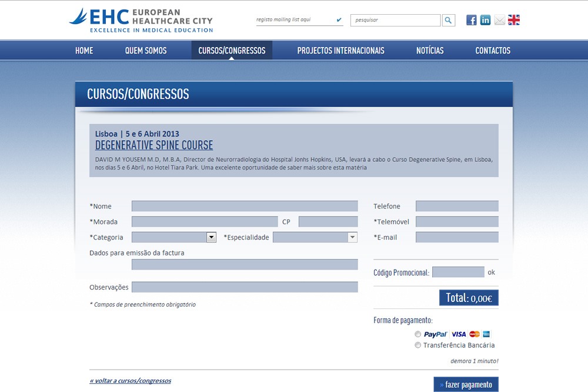The image size is (588, 392).
Task: Click the Observações input field
Action: 245,287
